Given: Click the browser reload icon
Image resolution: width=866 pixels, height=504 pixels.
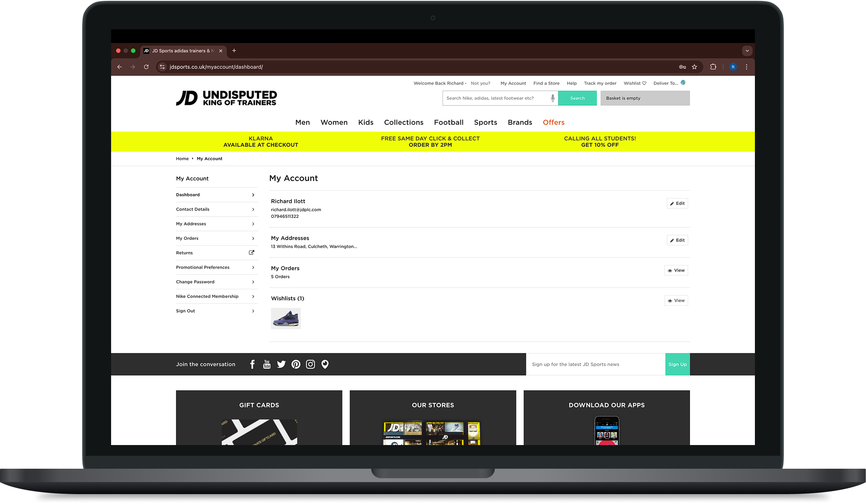Looking at the screenshot, I should pyautogui.click(x=146, y=67).
